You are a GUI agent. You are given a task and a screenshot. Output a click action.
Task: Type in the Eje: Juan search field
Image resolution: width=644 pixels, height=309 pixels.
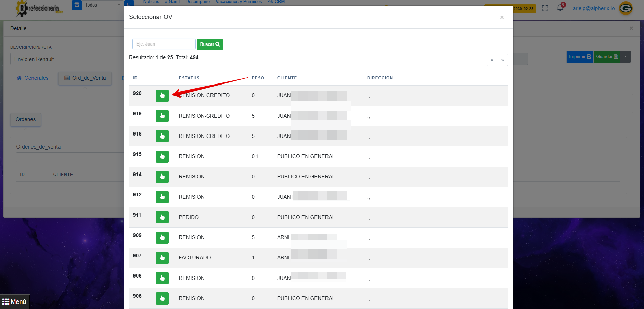164,44
